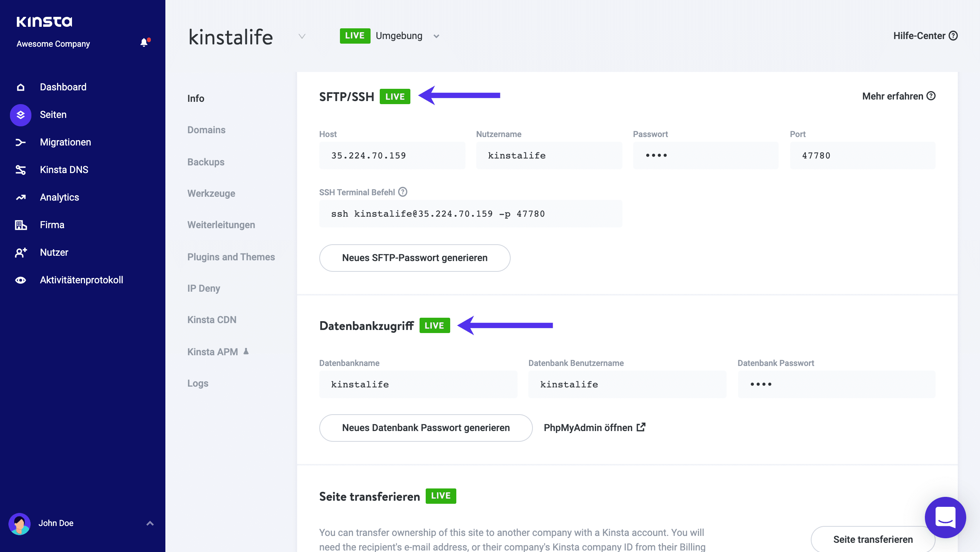This screenshot has width=980, height=552.
Task: Select the Info menu item
Action: (195, 98)
